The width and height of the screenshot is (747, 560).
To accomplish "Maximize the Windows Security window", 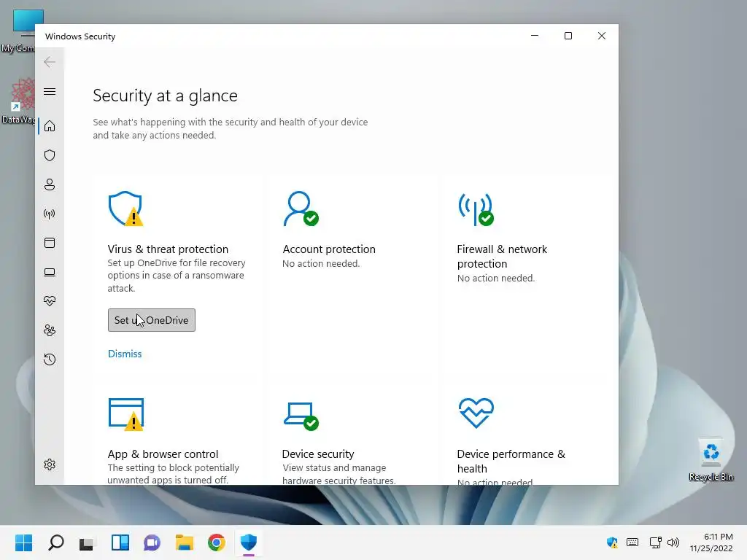I will (568, 36).
